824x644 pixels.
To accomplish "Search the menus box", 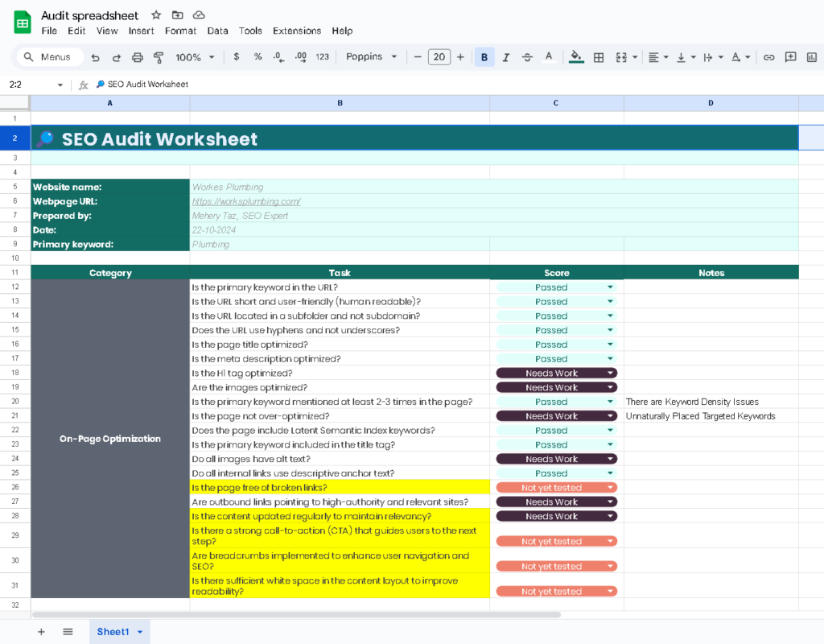I will click(49, 57).
